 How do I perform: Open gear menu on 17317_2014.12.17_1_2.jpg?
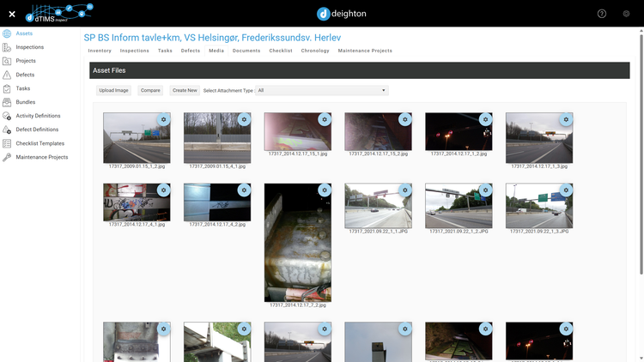485,119
